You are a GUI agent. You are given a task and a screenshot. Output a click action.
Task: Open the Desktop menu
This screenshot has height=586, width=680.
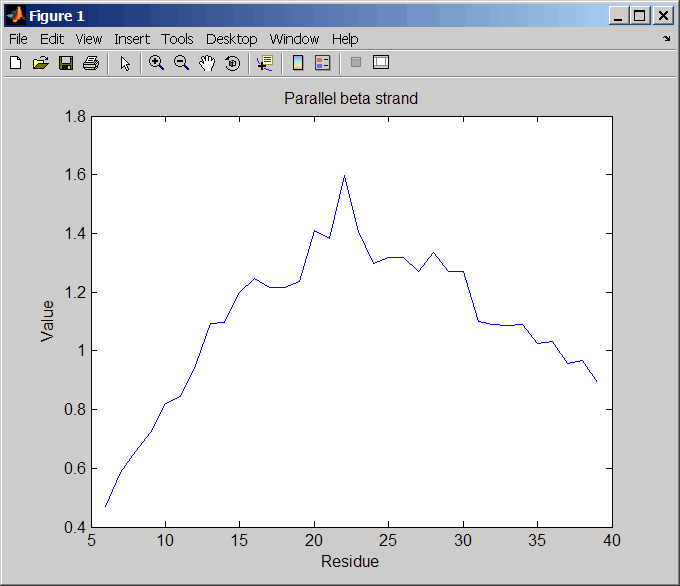(232, 39)
